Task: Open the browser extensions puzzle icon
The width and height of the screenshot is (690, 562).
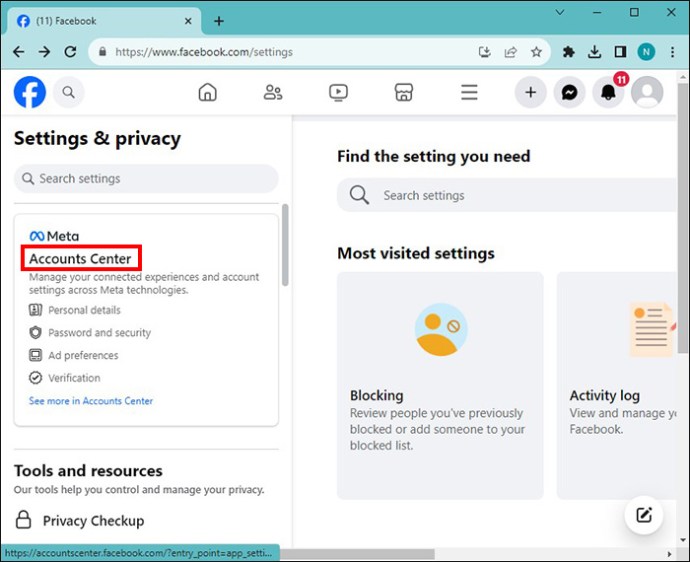Action: (x=569, y=52)
